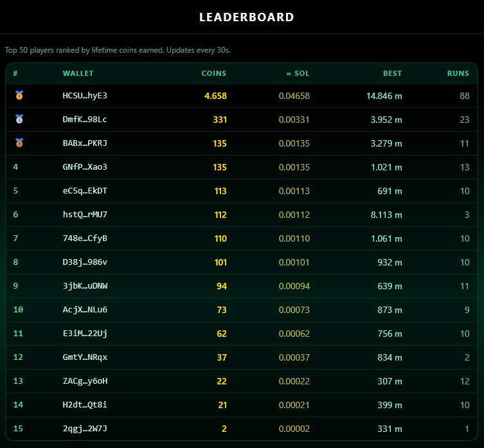This screenshot has height=448, width=484.
Task: Click the 873 m best distance
Action: (390, 310)
